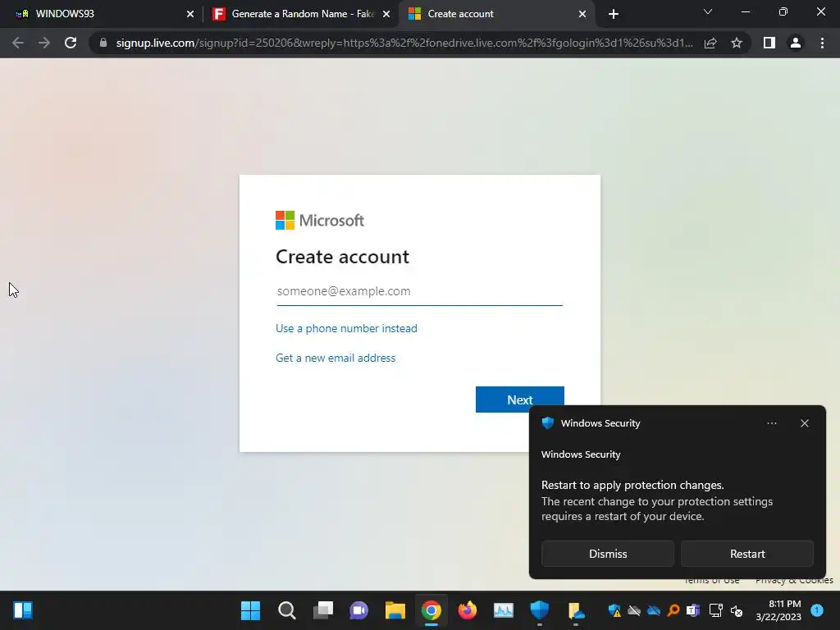840x630 pixels.
Task: Open Chat app on taskbar
Action: click(359, 610)
